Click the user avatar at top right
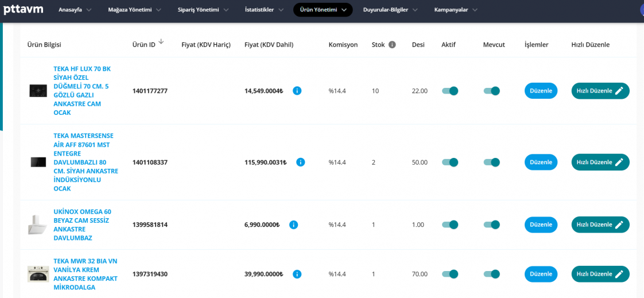Screen dimensions: 644x298 641,10
